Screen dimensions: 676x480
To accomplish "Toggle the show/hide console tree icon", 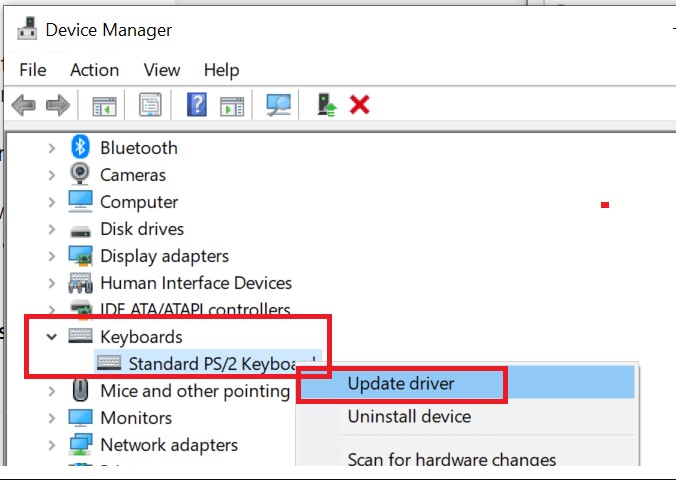I will [x=104, y=106].
